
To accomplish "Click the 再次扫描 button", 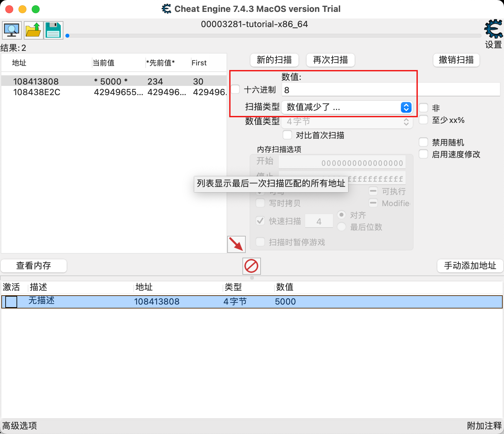I will pyautogui.click(x=330, y=60).
